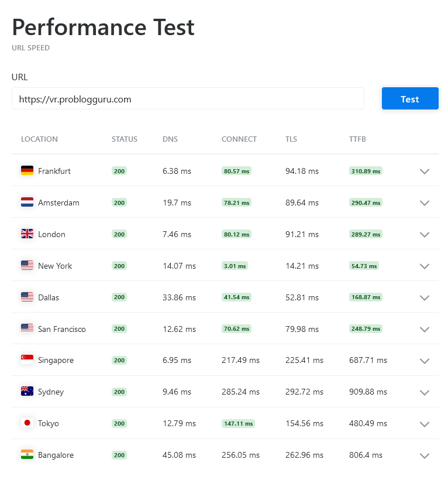Viewport: 448px width, 490px height.
Task: Click the Sydney Australian flag icon
Action: [27, 392]
